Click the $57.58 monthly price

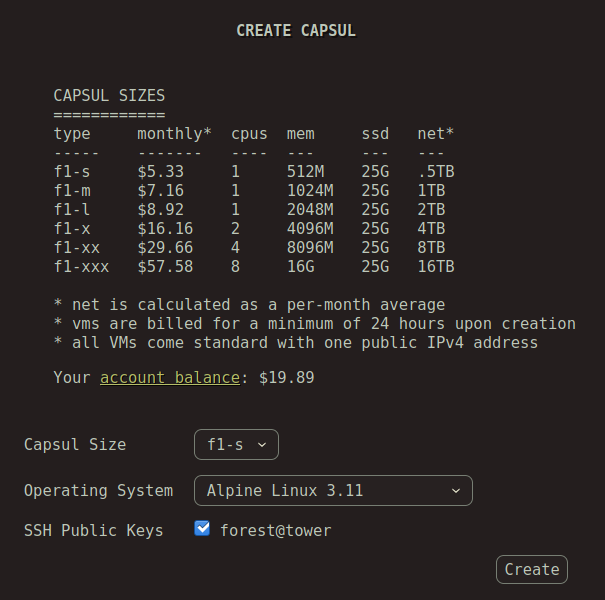coord(165,266)
